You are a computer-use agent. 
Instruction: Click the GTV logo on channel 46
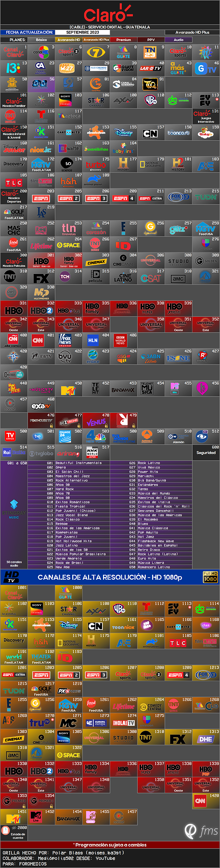[x=206, y=68]
